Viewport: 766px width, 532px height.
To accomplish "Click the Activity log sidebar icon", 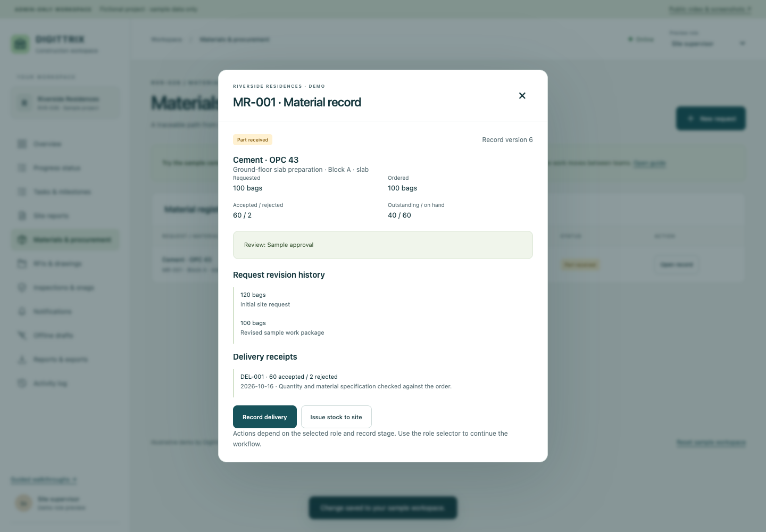I will pos(22,384).
